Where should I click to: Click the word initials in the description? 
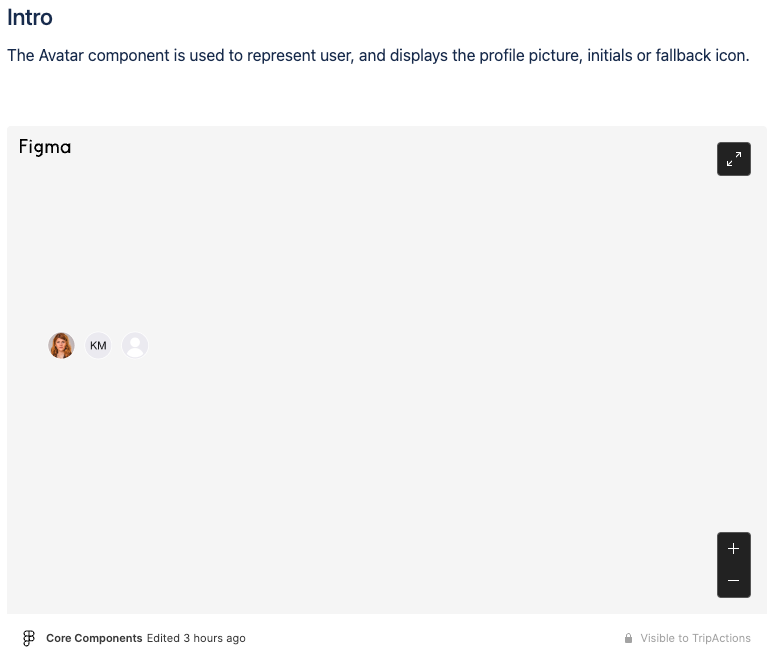610,55
